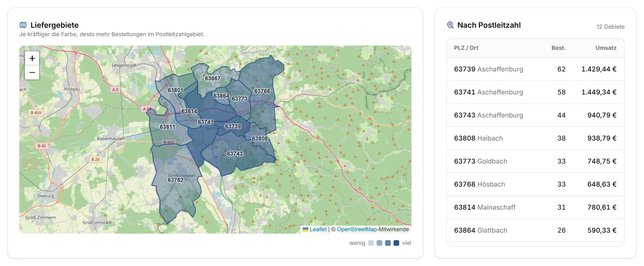Select postal area 63814 on the map
The height and width of the screenshot is (266, 644).
[x=189, y=111]
